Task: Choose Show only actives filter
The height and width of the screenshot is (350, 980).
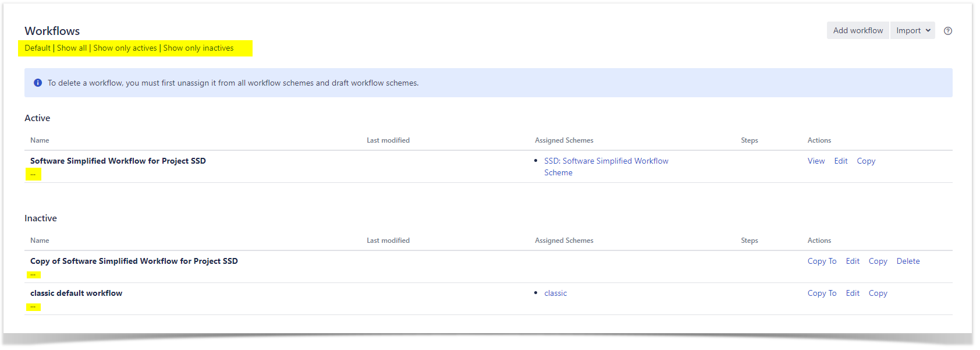Action: tap(125, 48)
